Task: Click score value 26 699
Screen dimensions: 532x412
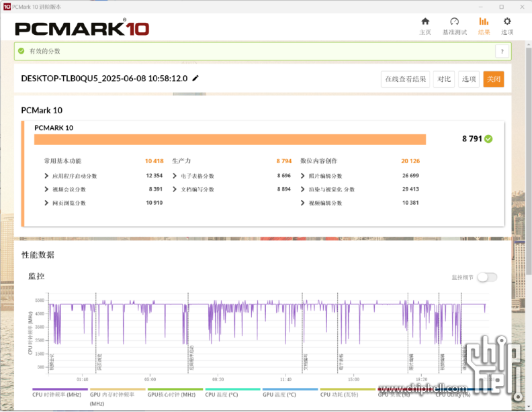Action: [410, 176]
